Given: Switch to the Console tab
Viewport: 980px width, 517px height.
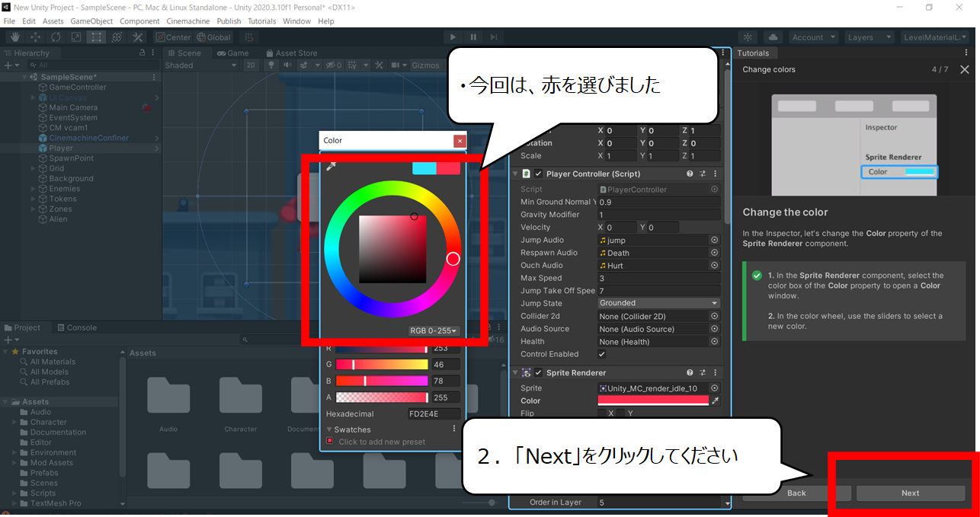Looking at the screenshot, I should (77, 328).
